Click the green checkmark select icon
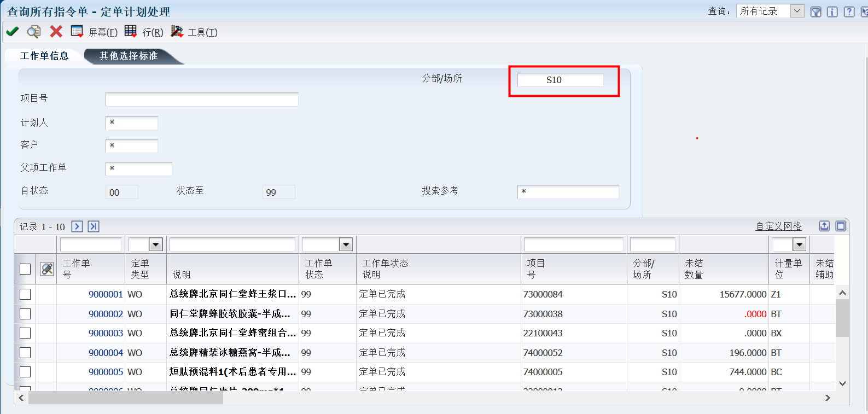Image resolution: width=868 pixels, height=414 pixels. point(12,32)
